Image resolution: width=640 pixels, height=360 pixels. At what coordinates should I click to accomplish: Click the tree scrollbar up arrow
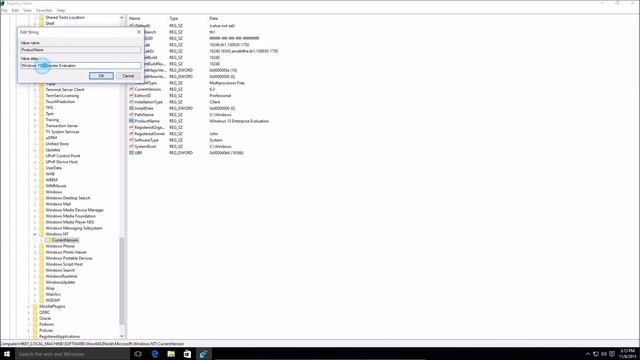[x=122, y=18]
